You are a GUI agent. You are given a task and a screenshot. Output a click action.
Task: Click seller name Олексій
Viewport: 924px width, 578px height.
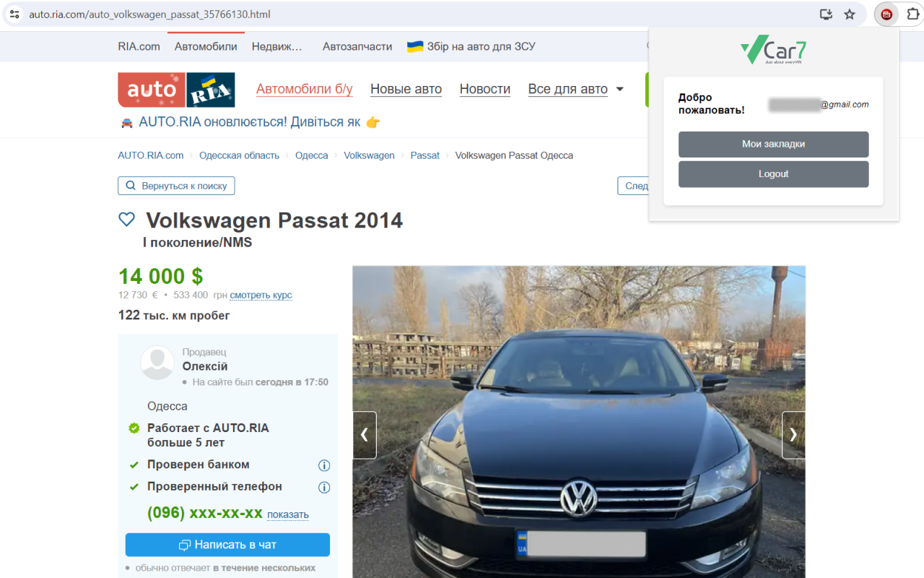tap(205, 366)
